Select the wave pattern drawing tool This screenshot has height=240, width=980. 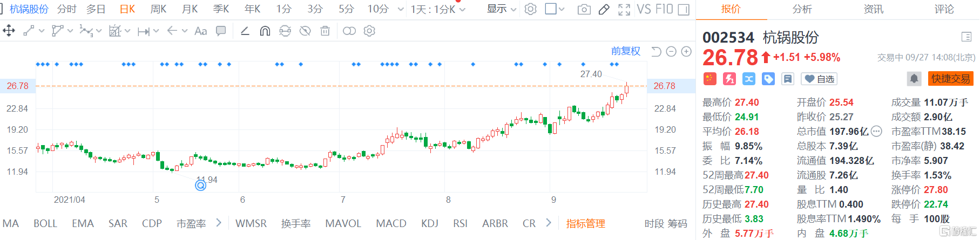point(85,31)
